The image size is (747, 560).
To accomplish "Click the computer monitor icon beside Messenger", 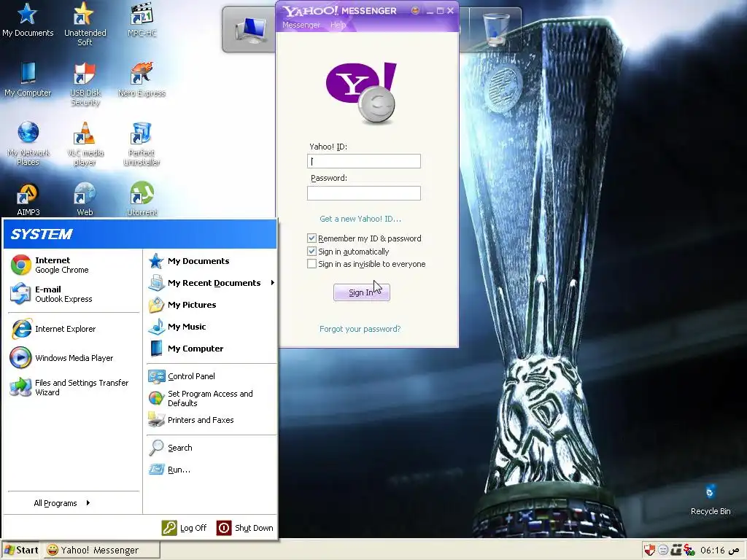I will pyautogui.click(x=251, y=29).
